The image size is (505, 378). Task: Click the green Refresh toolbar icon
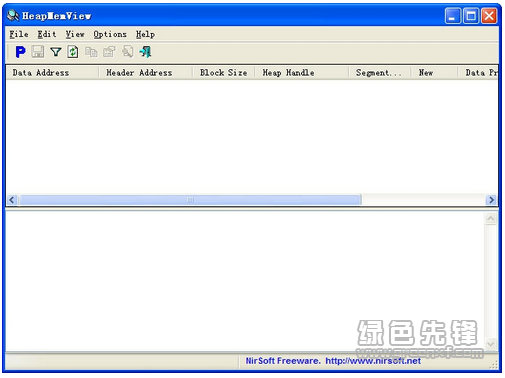[73, 52]
